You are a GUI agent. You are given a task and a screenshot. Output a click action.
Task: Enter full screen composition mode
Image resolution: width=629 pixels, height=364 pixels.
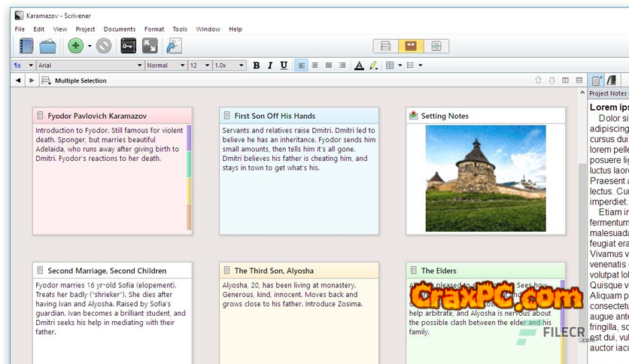pyautogui.click(x=150, y=46)
